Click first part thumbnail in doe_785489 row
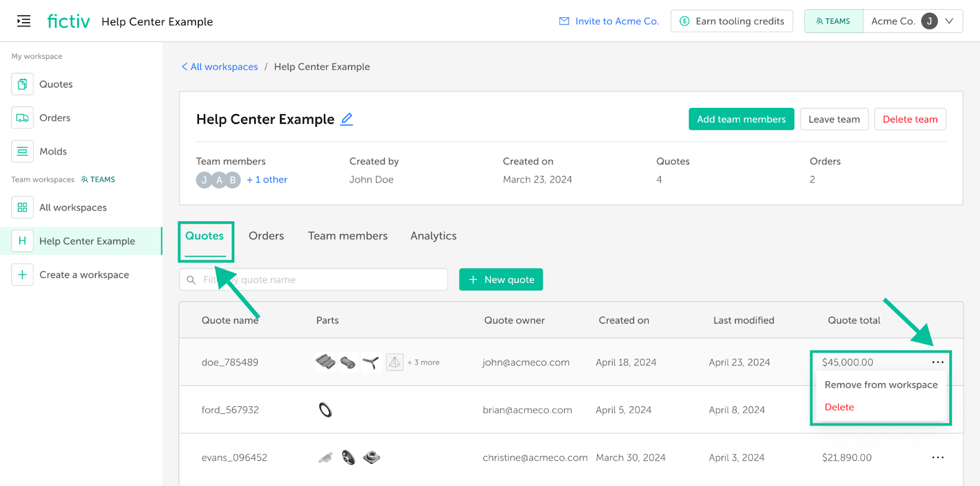980x486 pixels. click(325, 362)
